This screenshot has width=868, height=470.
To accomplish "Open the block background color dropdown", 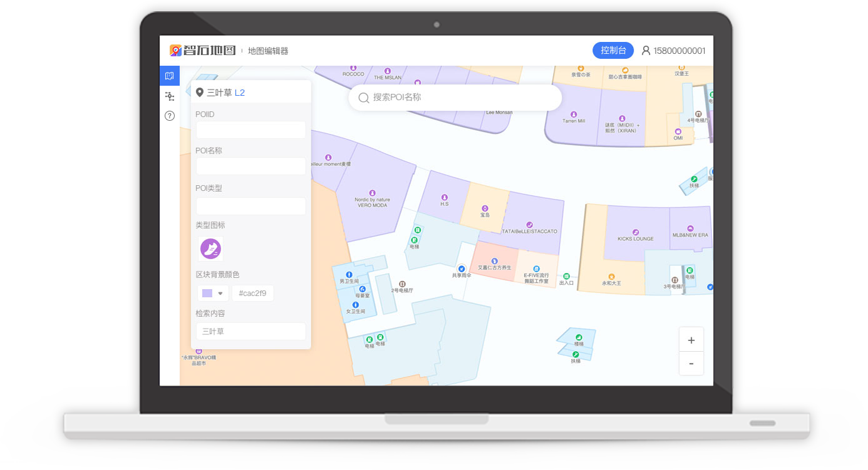I will point(220,294).
